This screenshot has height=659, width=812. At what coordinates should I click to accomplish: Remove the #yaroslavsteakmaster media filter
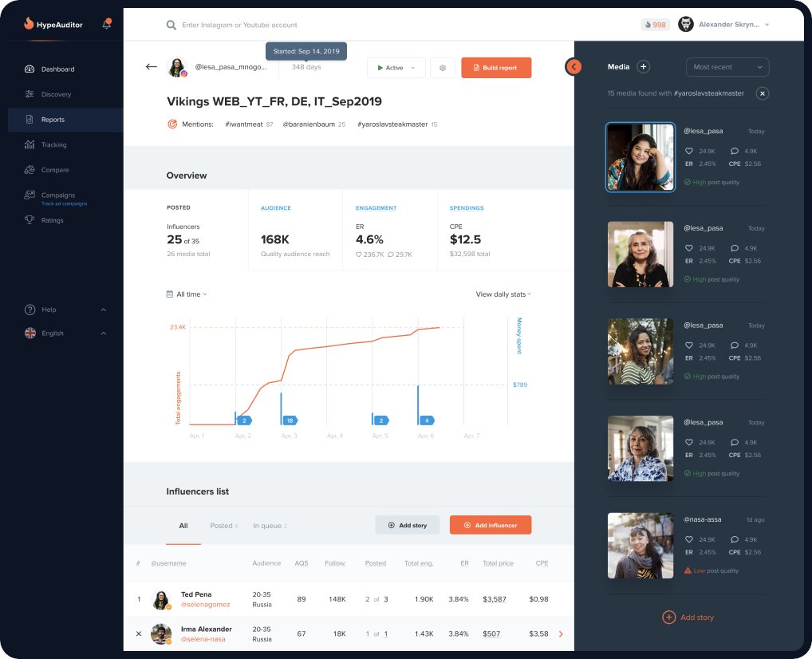click(763, 93)
